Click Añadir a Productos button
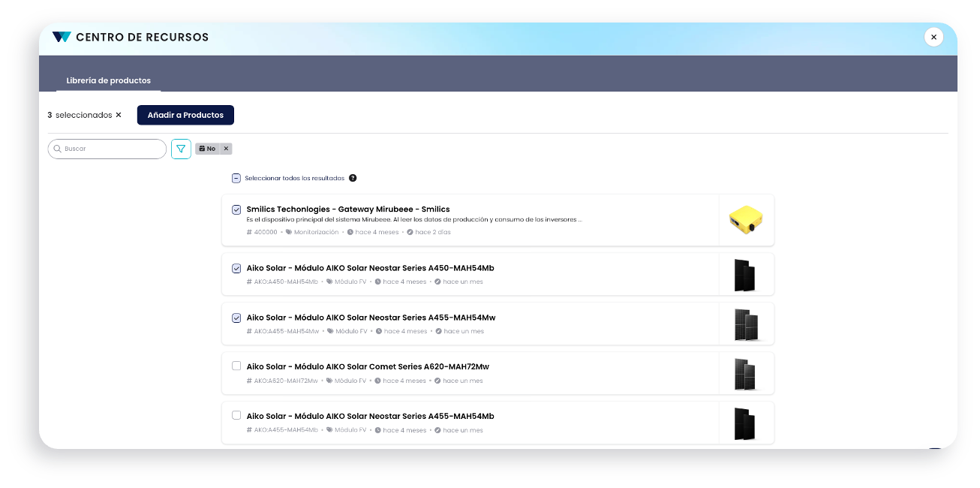 [x=185, y=115]
